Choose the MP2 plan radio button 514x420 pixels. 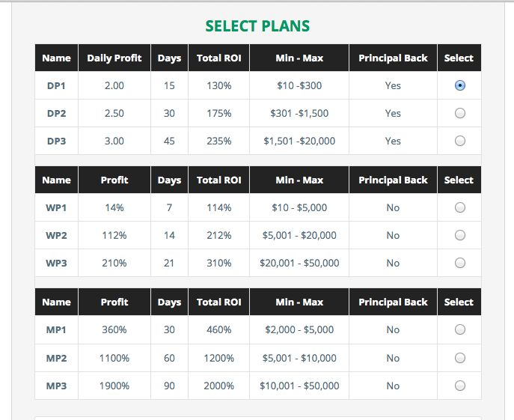(x=459, y=358)
